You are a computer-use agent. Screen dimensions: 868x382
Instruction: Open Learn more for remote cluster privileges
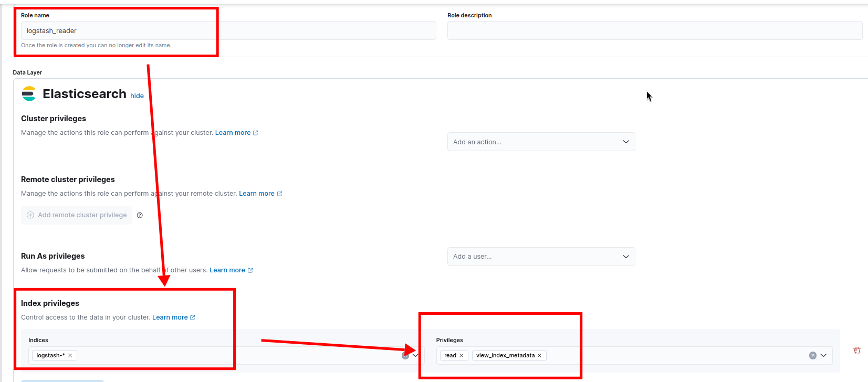[260, 194]
